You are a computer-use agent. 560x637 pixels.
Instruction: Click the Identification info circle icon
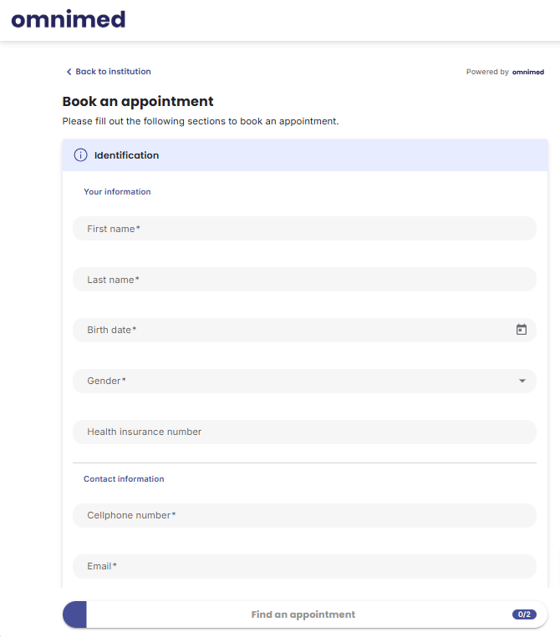click(x=80, y=155)
